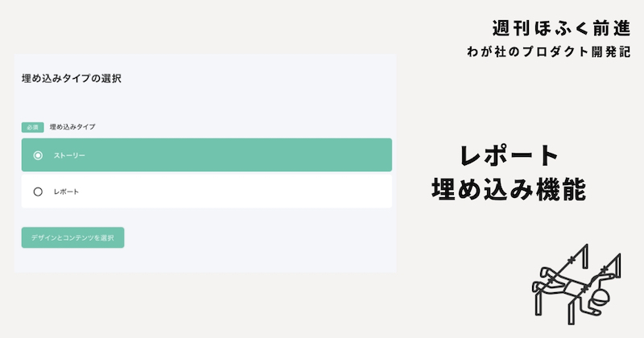Click the crawling soldier illustration body
The height and width of the screenshot is (338, 644).
[573, 287]
